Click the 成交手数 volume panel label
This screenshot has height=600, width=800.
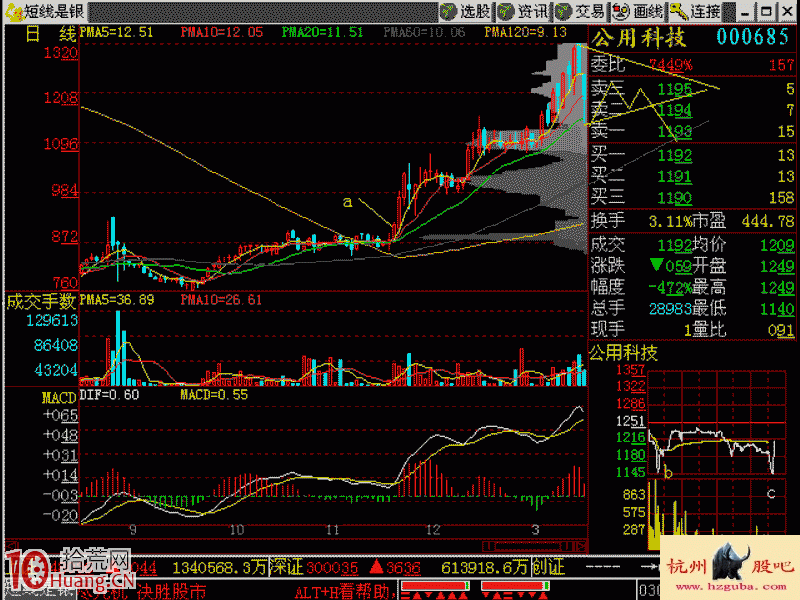pos(41,302)
